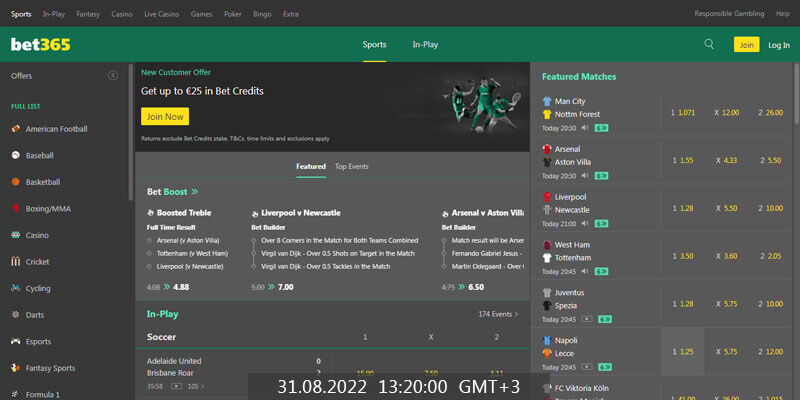Open the In-Play tab in header
This screenshot has width=800, height=400.
425,44
